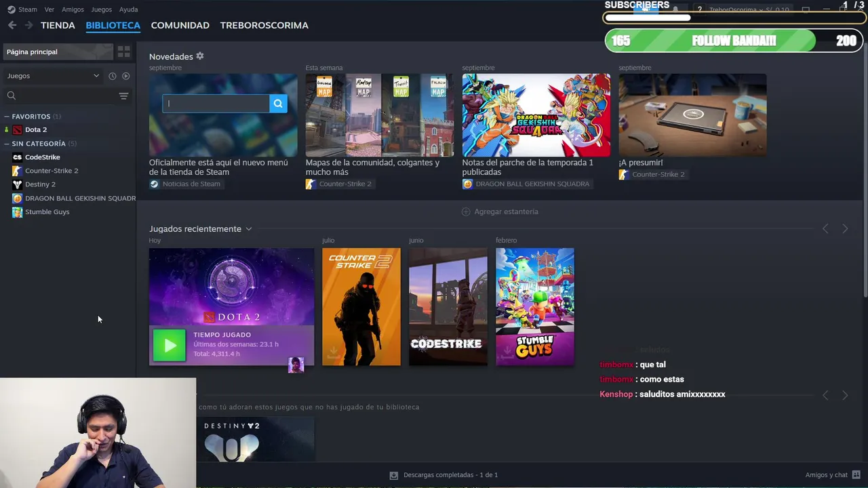Select the BIBLIOTECA tab
Viewport: 868px width, 488px height.
coord(113,25)
